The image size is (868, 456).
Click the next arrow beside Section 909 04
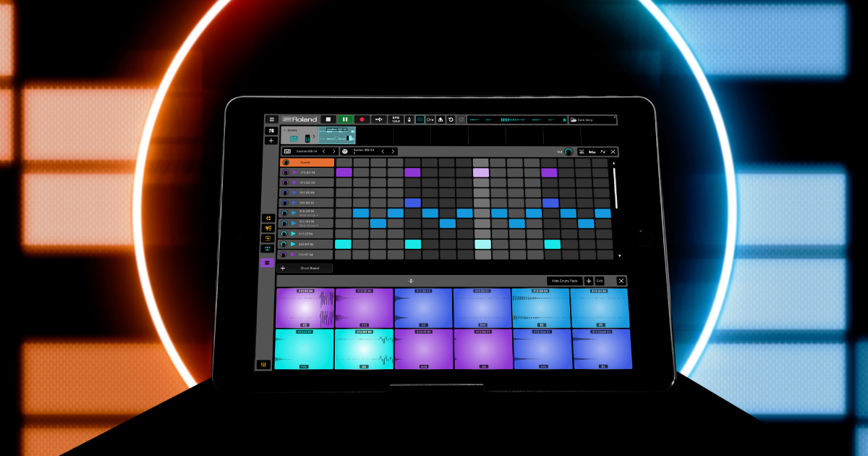333,151
